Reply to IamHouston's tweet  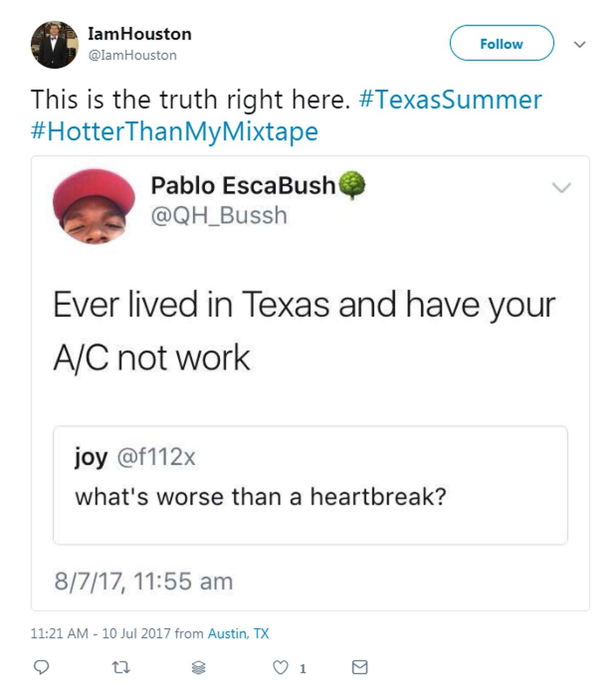tap(42, 667)
